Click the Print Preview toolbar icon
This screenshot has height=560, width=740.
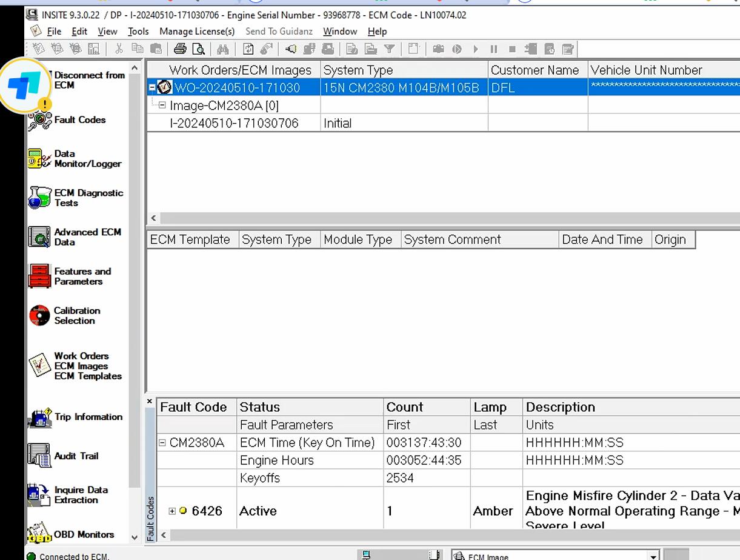pos(198,49)
